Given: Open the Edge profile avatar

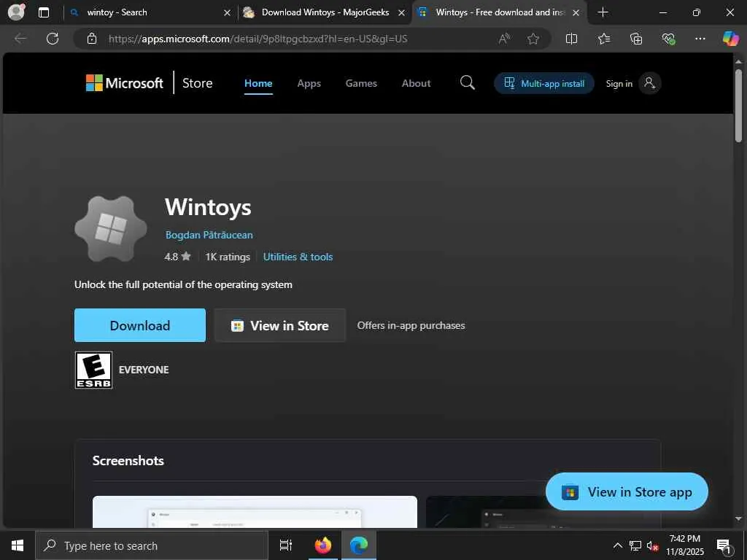Looking at the screenshot, I should point(17,12).
